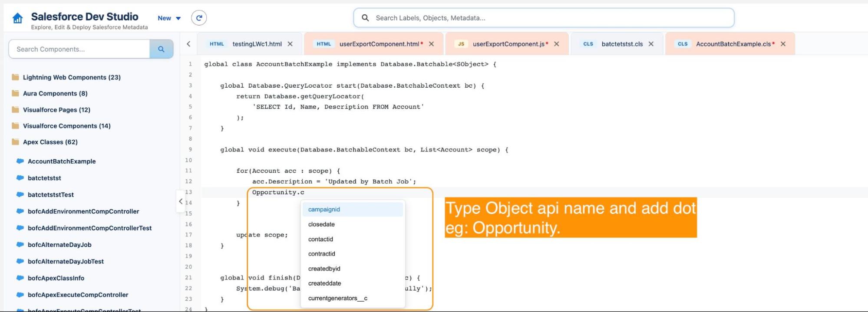Close batctetstst.cls tab
Screen dimensions: 868x312
651,44
